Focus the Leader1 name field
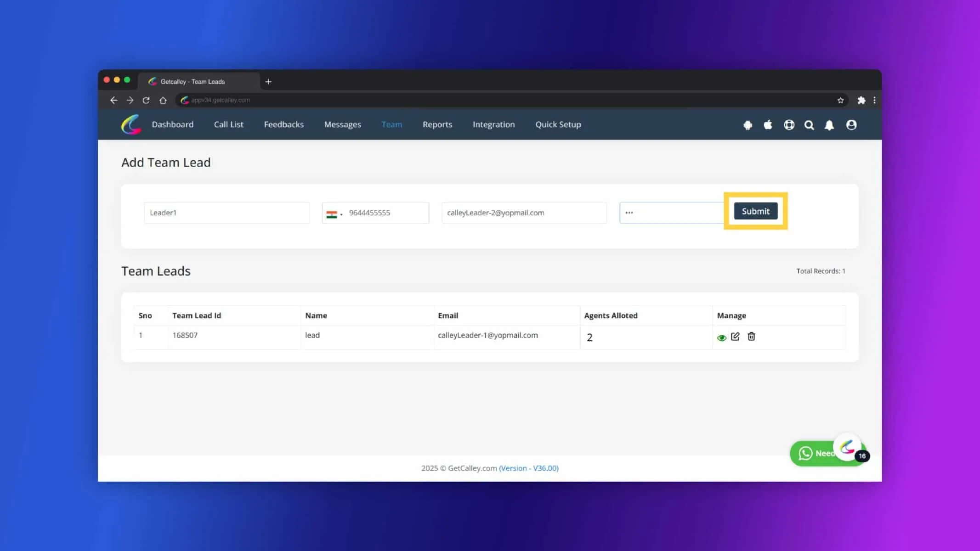Screen dimensions: 980x551 227,213
